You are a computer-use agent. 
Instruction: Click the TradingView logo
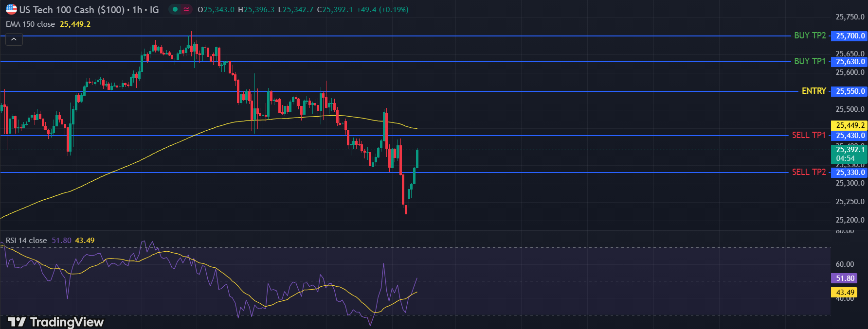[x=55, y=322]
